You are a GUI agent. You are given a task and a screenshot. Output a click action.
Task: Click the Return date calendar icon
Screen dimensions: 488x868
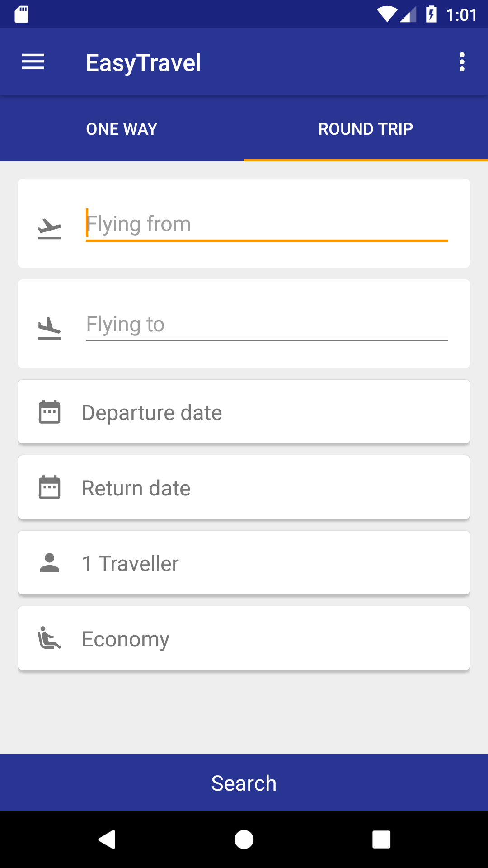tap(49, 487)
